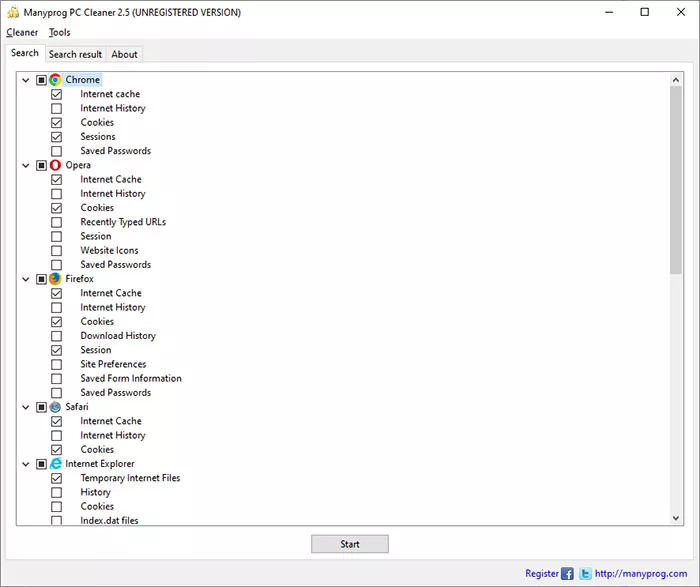The height and width of the screenshot is (587, 700).
Task: Click the Safari browser icon
Action: click(x=55, y=407)
